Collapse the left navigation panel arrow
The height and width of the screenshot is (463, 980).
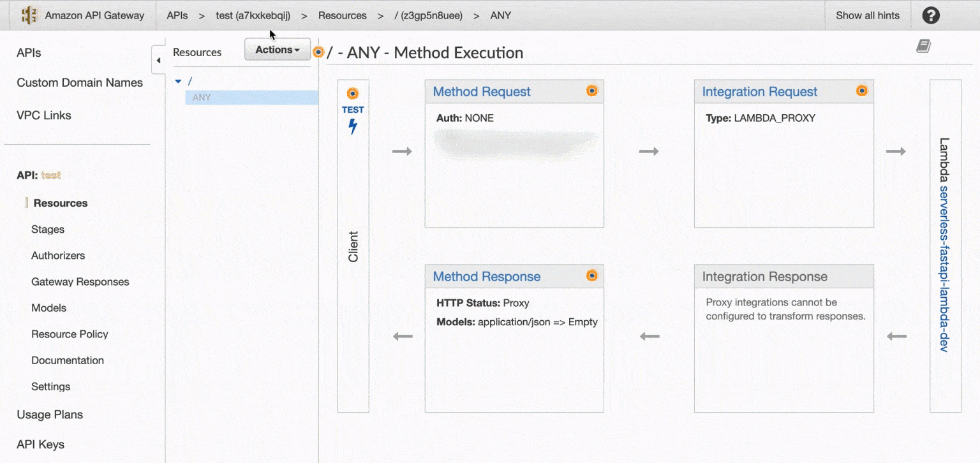click(x=158, y=61)
